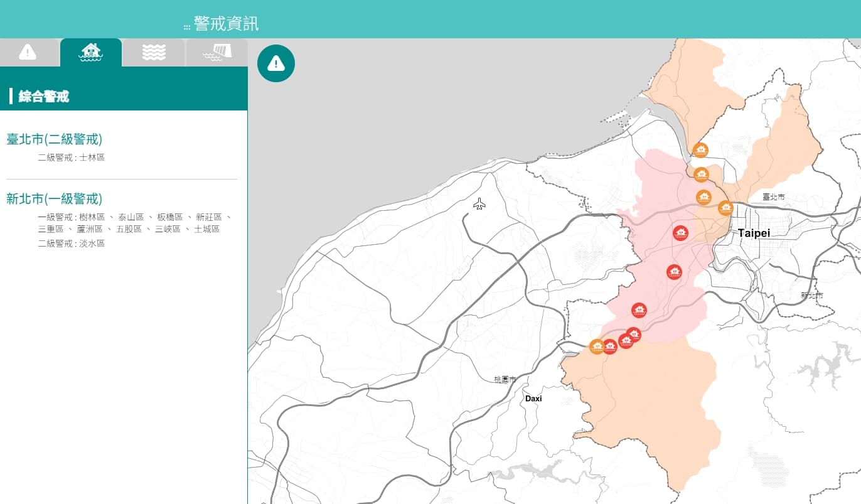The height and width of the screenshot is (504, 861).
Task: Click the northernmost orange flood marker
Action: tap(701, 150)
